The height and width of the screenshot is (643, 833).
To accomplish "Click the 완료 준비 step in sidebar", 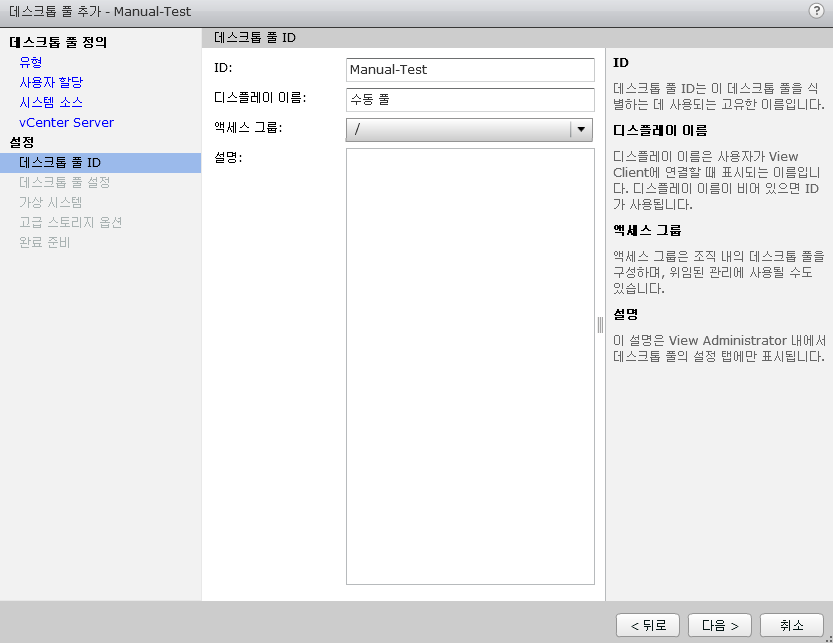I will coord(45,242).
